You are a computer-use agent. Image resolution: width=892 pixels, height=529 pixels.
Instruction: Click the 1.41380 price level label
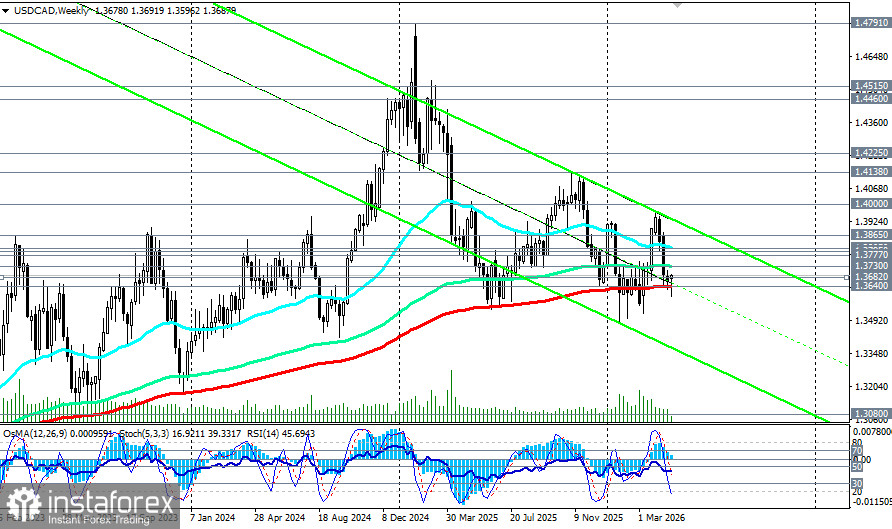click(870, 171)
